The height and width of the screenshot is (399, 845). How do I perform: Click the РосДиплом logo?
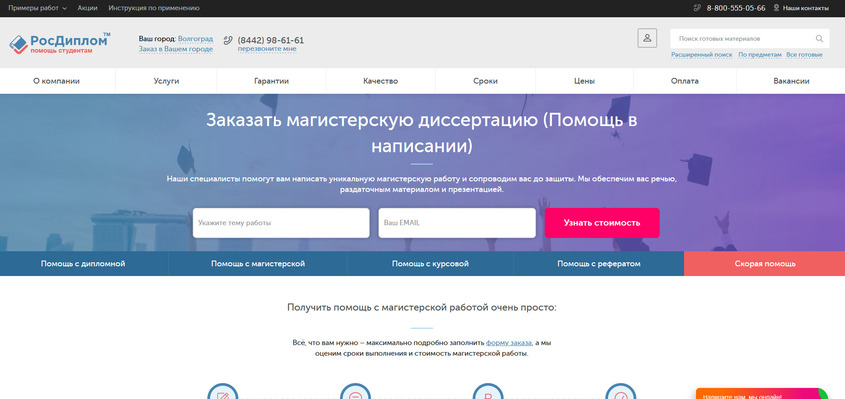60,43
